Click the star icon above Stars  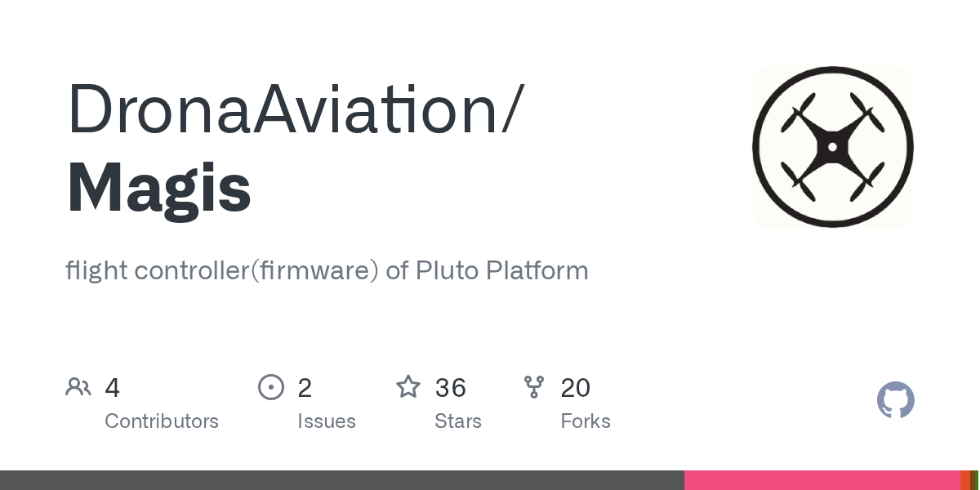click(408, 387)
